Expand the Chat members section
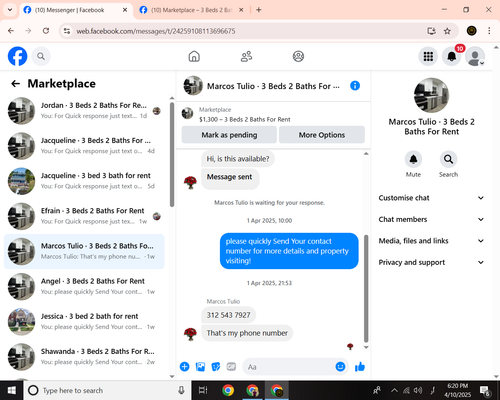500x400 pixels. (431, 219)
